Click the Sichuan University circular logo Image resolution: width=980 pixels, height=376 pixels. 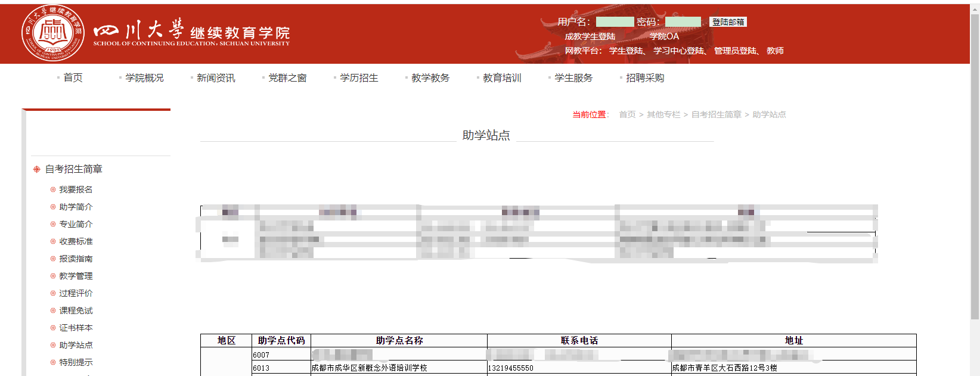52,33
